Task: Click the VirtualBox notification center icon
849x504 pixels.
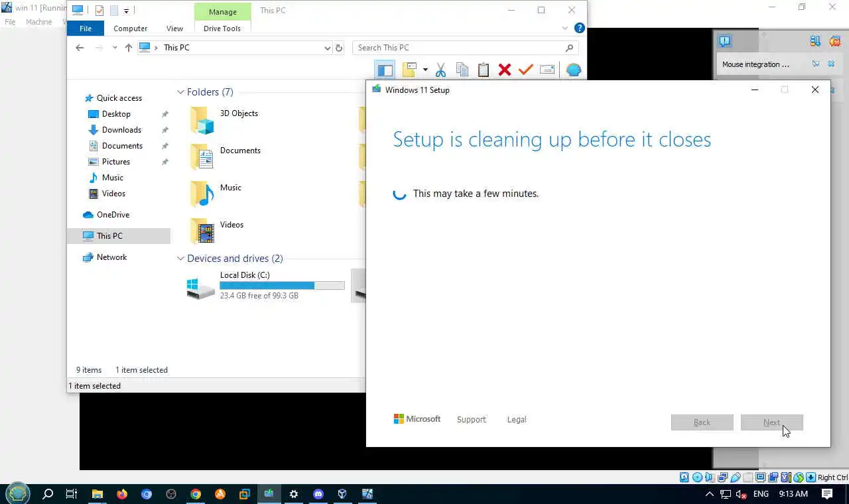Action: (725, 41)
